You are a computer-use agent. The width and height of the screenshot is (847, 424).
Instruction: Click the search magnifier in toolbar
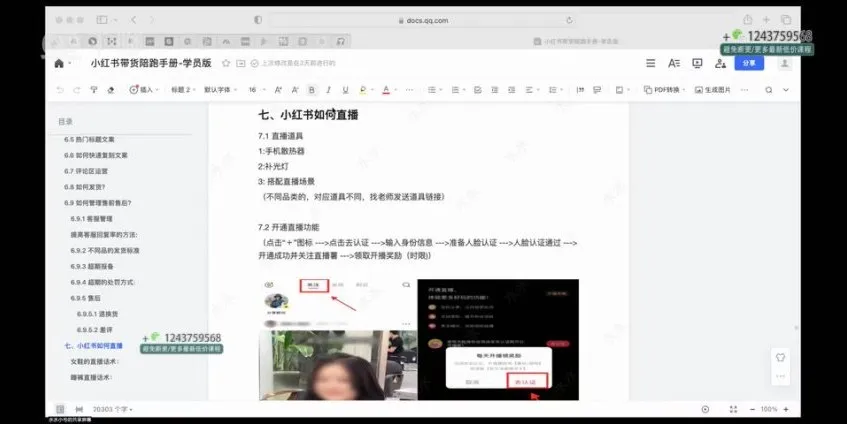769,89
